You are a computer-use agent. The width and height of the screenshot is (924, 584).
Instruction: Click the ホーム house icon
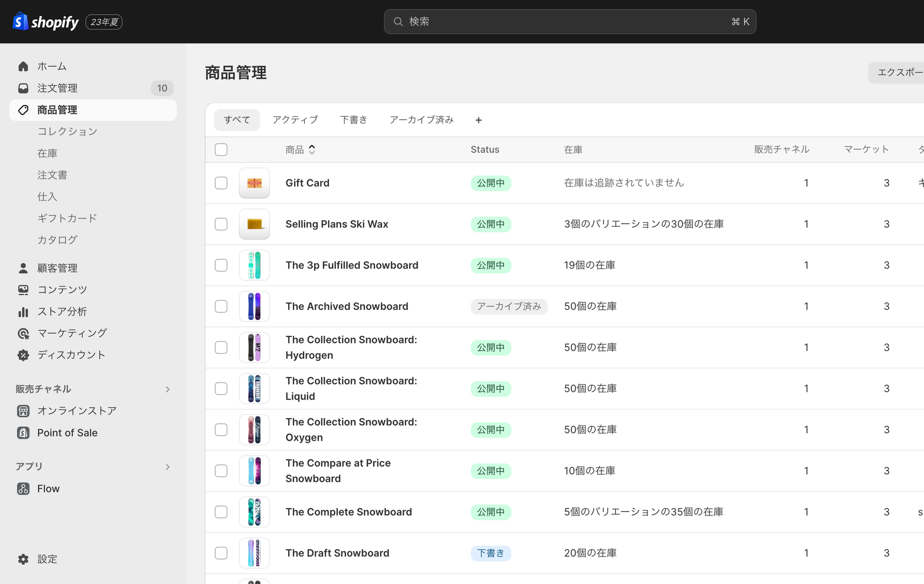[x=23, y=67]
